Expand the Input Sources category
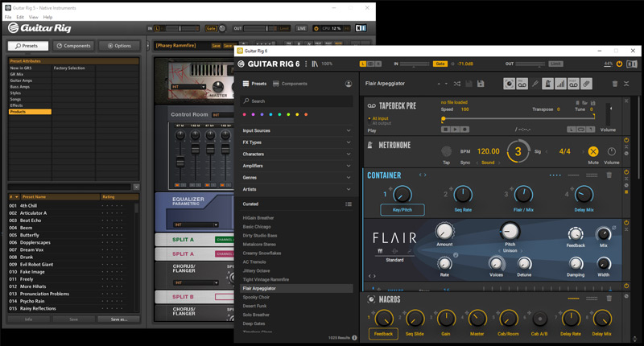 coord(297,130)
